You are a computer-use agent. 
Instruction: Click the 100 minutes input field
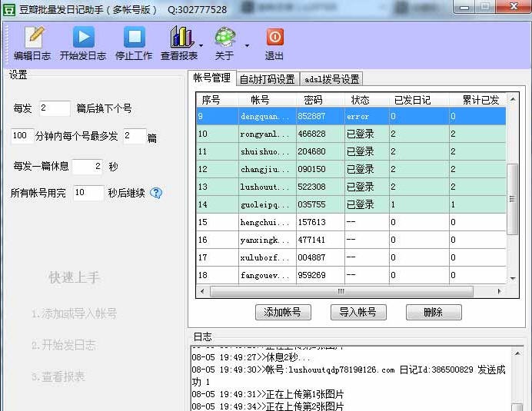point(22,136)
